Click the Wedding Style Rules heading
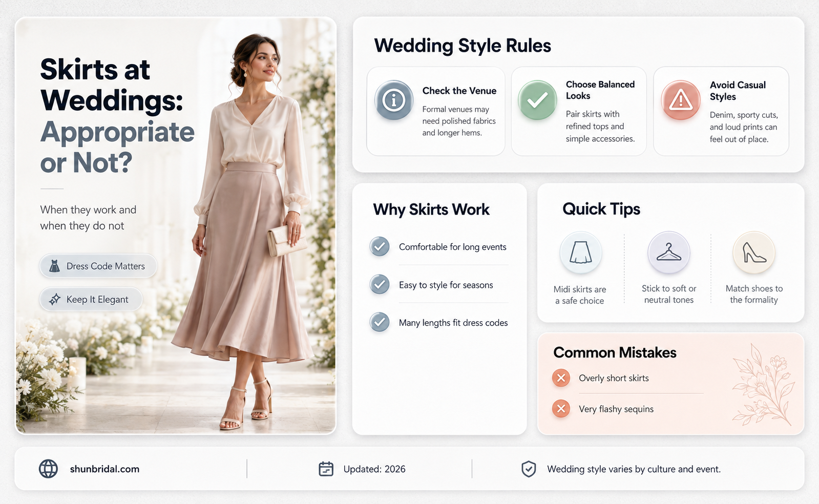 tap(463, 46)
